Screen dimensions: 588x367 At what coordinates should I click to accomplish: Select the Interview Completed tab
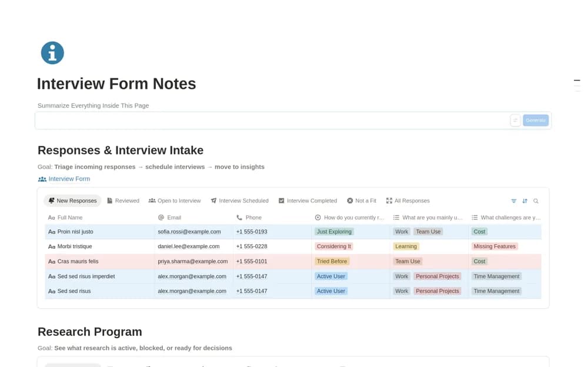pyautogui.click(x=308, y=201)
